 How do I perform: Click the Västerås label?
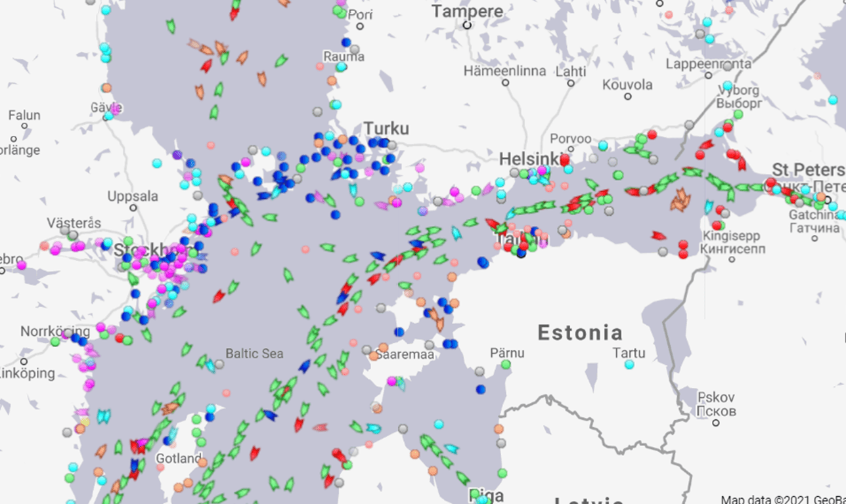pos(74,222)
